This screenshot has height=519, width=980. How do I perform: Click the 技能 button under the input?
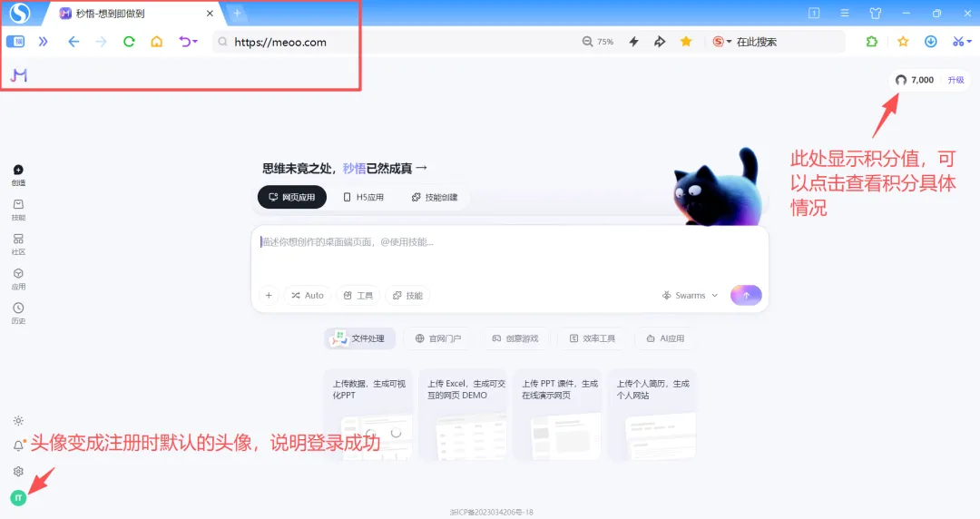click(x=407, y=295)
